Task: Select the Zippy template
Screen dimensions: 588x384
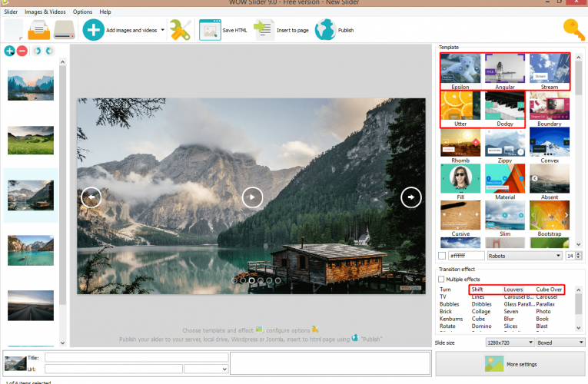Action: (x=505, y=145)
